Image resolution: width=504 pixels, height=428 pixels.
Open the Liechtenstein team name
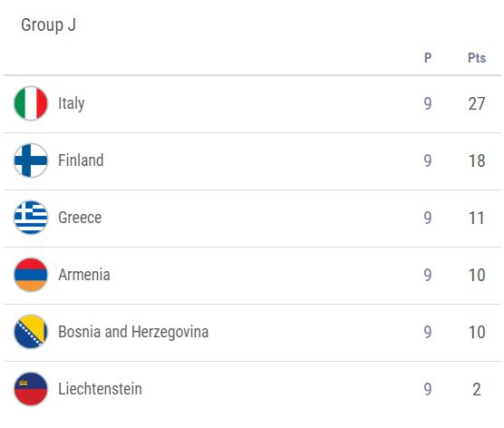tap(100, 389)
